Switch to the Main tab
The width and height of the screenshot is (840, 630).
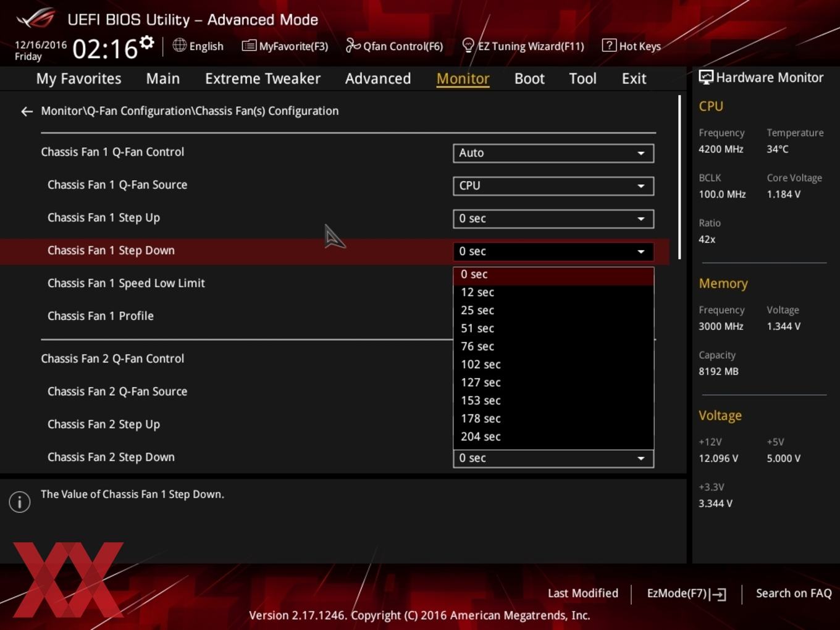163,78
